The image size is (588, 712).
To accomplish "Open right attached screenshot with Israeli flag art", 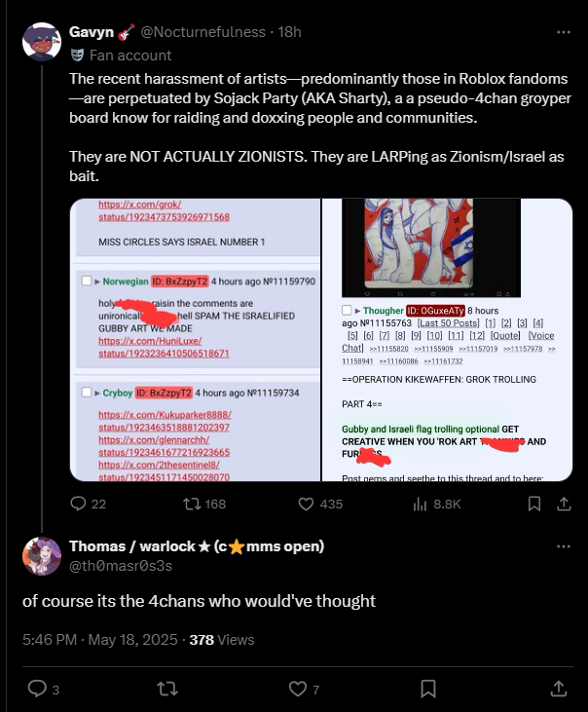I will coord(448,340).
